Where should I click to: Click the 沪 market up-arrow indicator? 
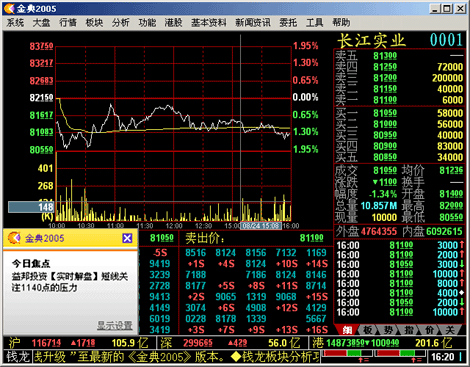(x=73, y=343)
